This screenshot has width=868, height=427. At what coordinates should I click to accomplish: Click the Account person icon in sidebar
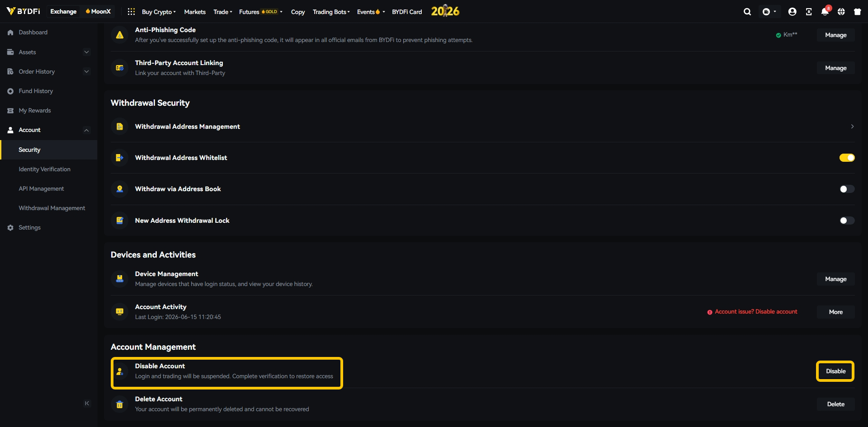pyautogui.click(x=10, y=130)
